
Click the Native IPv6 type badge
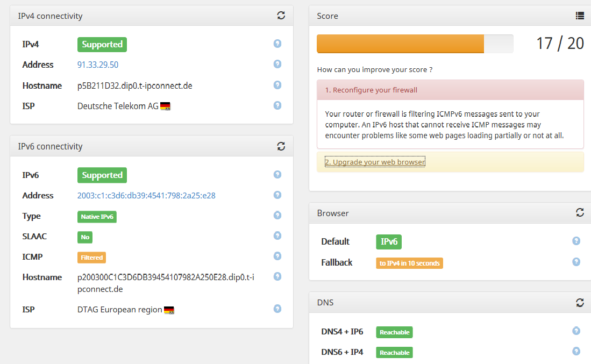click(x=97, y=217)
